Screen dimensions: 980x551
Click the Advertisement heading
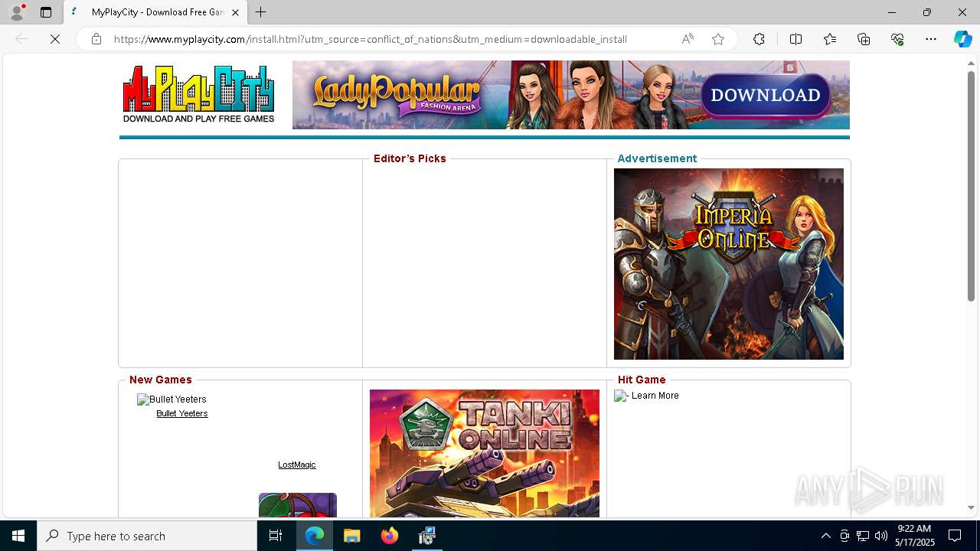coord(657,158)
